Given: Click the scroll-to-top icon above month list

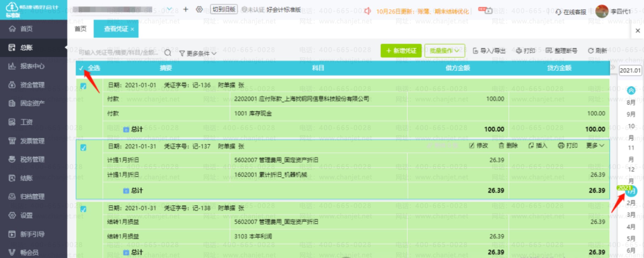Looking at the screenshot, I should click(631, 90).
